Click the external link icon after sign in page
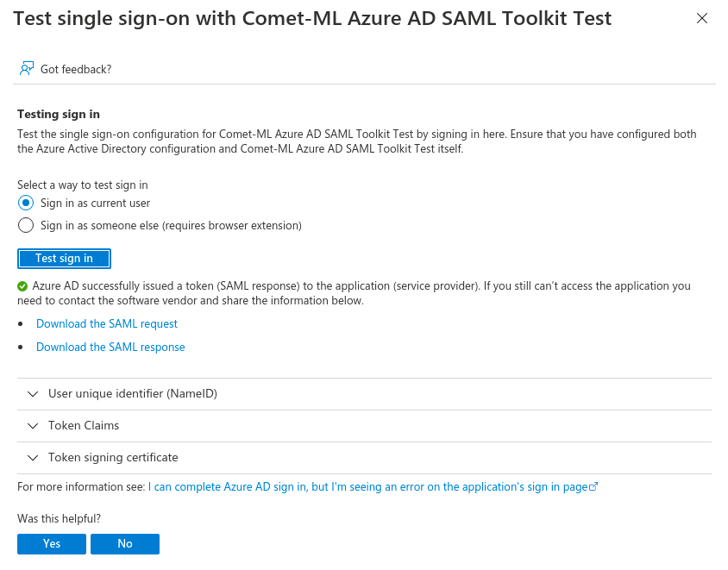The height and width of the screenshot is (570, 728). tap(593, 486)
